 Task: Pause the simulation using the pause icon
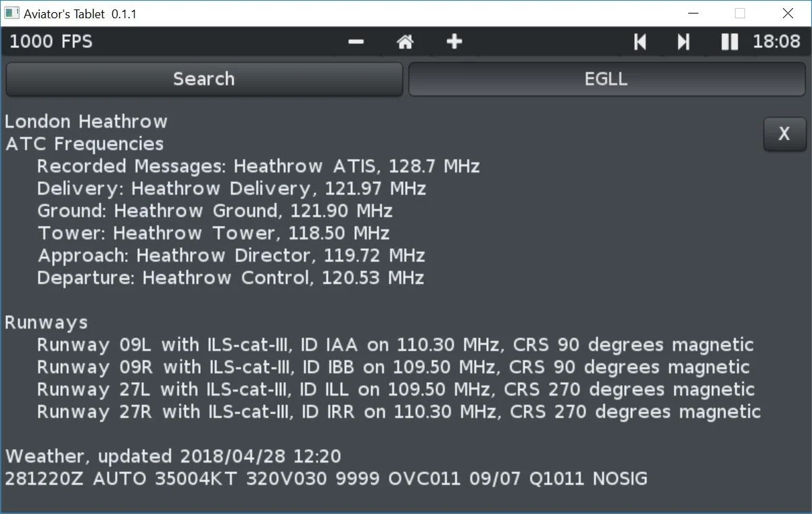click(729, 41)
